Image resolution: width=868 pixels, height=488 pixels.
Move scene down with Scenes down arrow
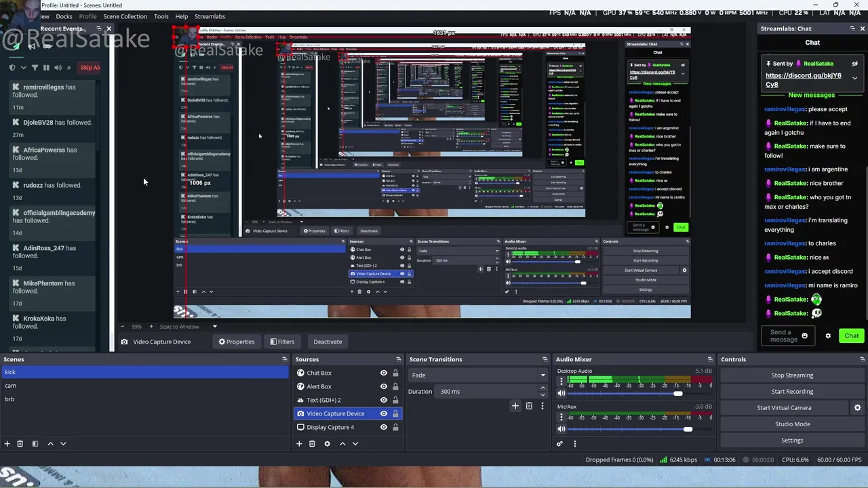click(63, 443)
